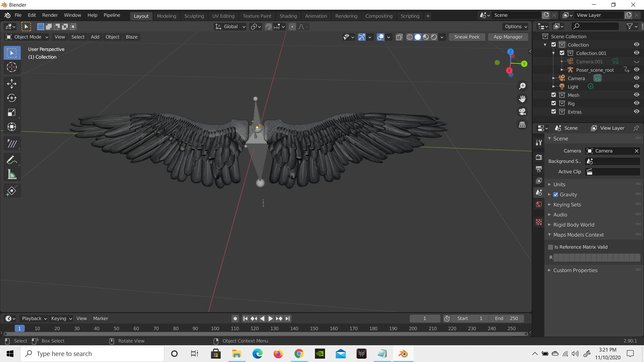
Task: Hide the Rig collection with eye icon
Action: (x=636, y=103)
